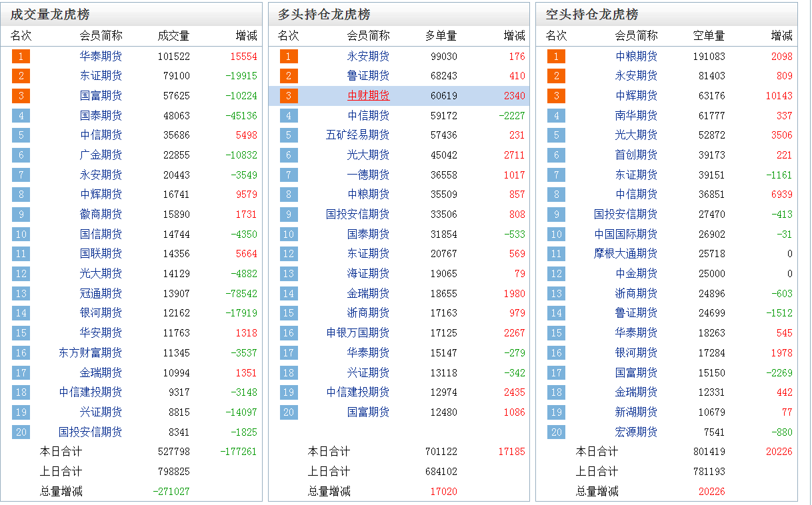Click the orange rank 3 badge in 多头持仓龙虎榜

point(289,96)
